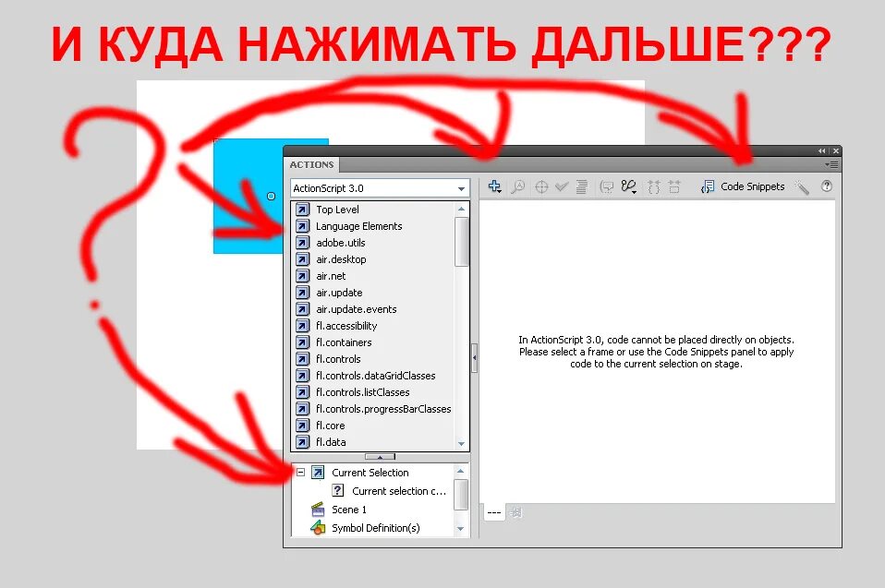Click the Show code hint icon
This screenshot has width=885, height=588.
tap(606, 186)
